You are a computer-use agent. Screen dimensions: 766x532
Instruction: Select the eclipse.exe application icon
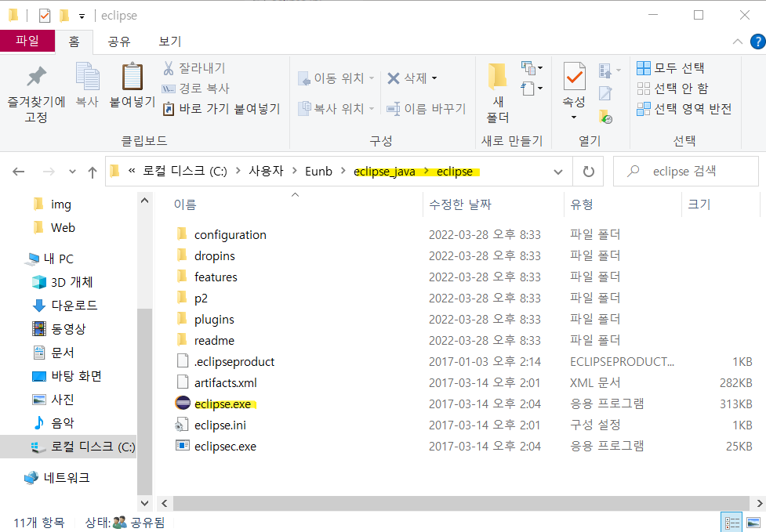point(182,404)
